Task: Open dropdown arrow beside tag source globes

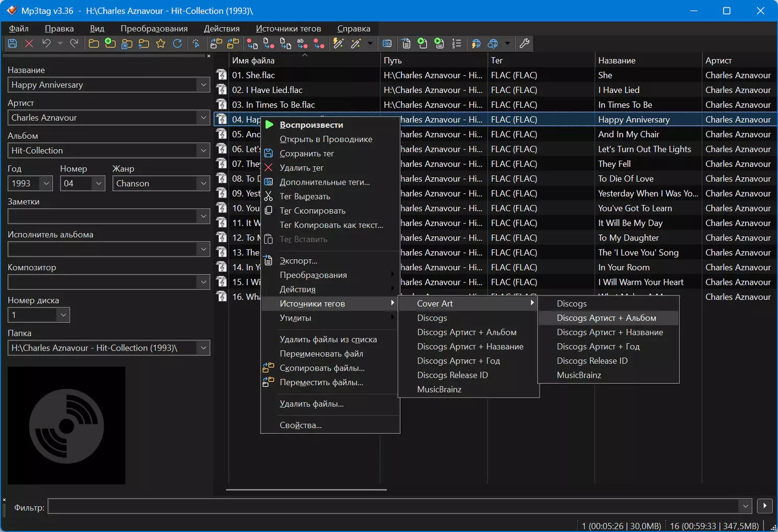Action: pos(507,44)
